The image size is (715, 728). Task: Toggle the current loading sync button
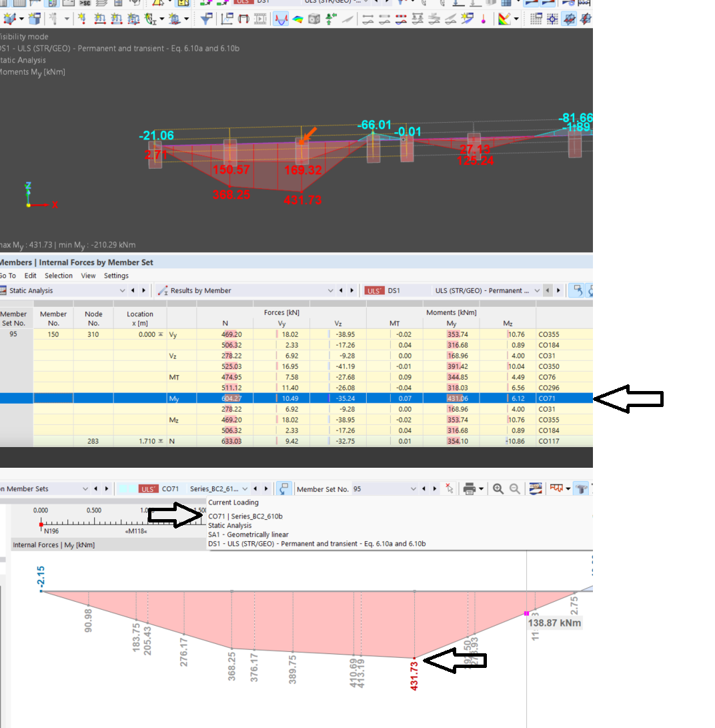(x=283, y=489)
